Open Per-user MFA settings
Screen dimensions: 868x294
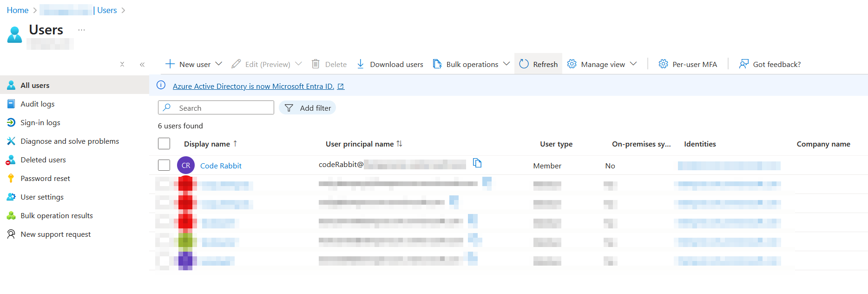688,64
